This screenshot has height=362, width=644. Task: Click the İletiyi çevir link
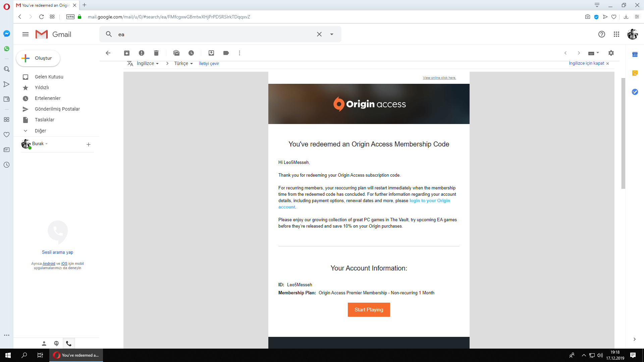tap(209, 63)
